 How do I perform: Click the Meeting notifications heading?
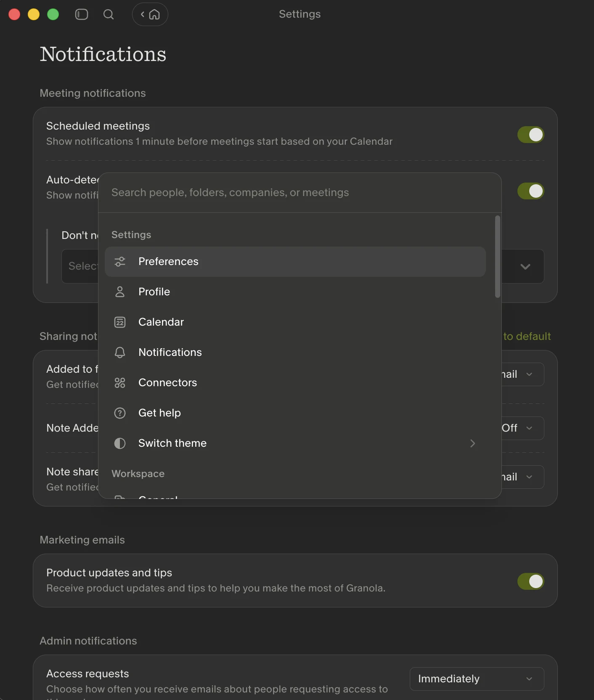(93, 93)
